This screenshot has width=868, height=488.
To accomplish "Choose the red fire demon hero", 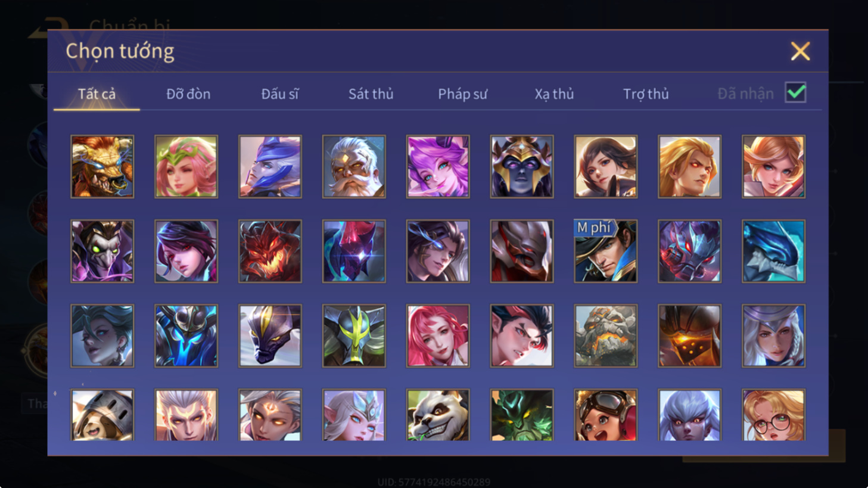I will 270,251.
